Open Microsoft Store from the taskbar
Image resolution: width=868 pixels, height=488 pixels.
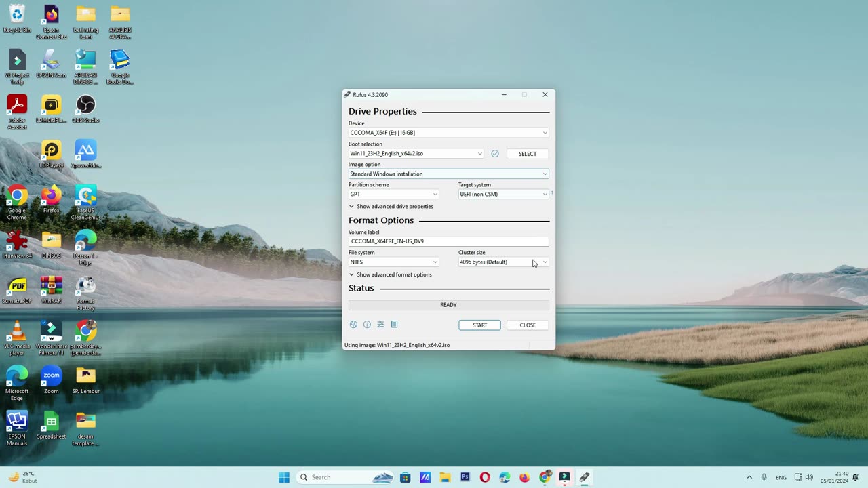tap(405, 477)
